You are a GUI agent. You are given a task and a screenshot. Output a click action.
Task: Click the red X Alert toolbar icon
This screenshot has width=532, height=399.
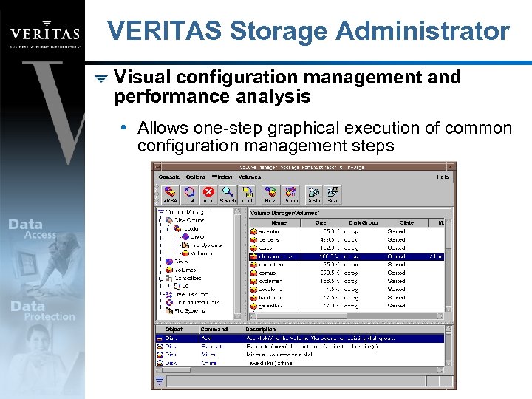[x=208, y=195]
